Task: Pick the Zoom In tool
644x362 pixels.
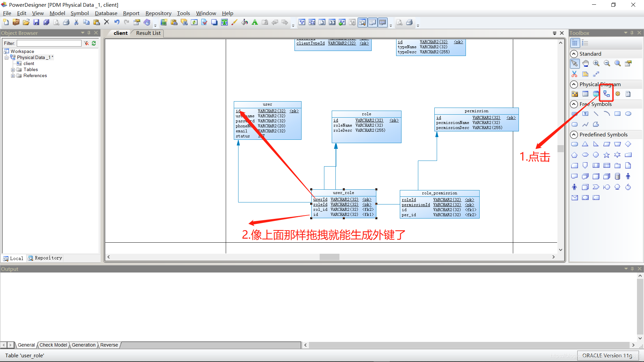Action: coord(596,63)
